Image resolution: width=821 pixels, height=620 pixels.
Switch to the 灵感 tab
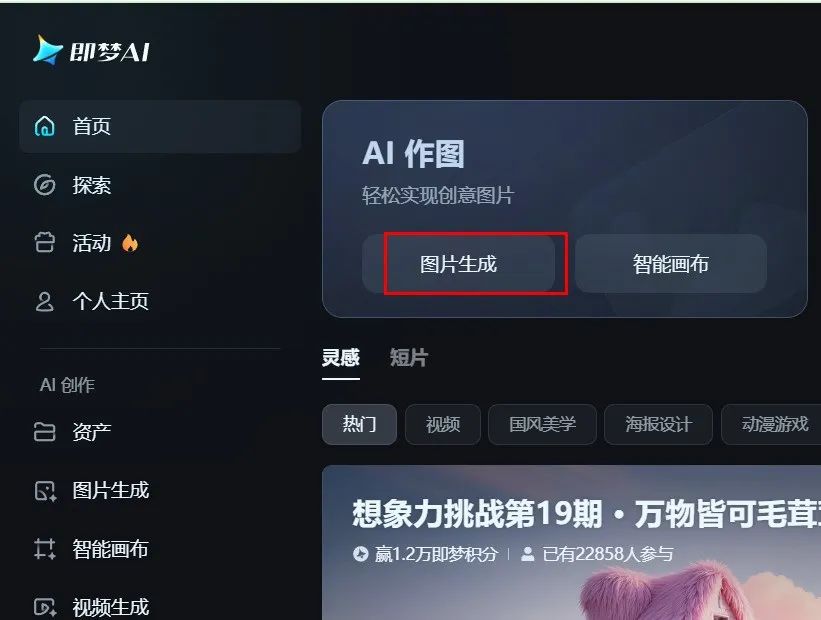tap(341, 358)
